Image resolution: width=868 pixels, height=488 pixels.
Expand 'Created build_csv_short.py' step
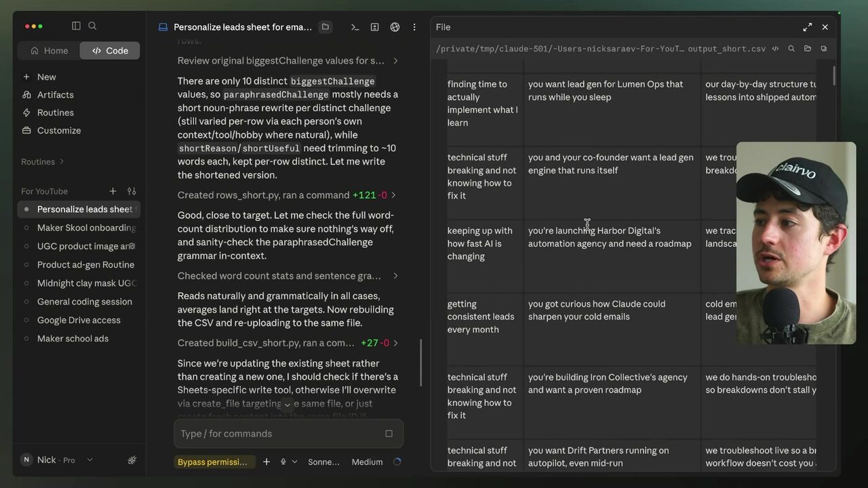(287, 343)
